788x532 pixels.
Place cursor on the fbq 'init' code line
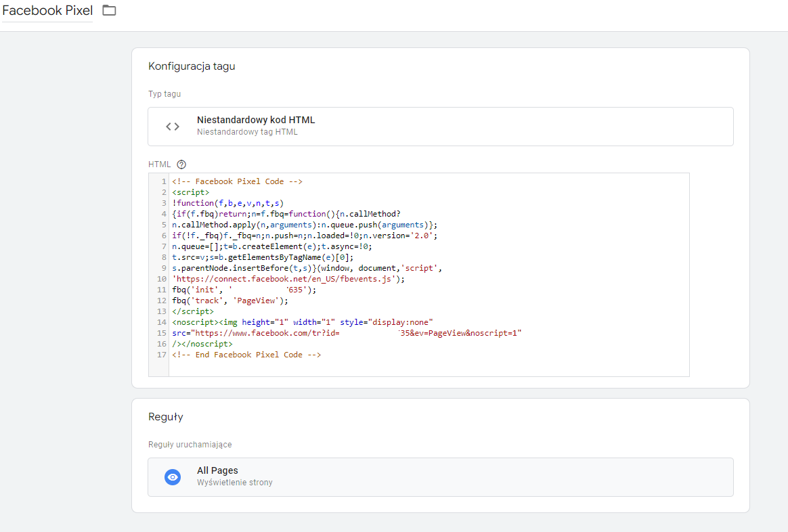[244, 290]
